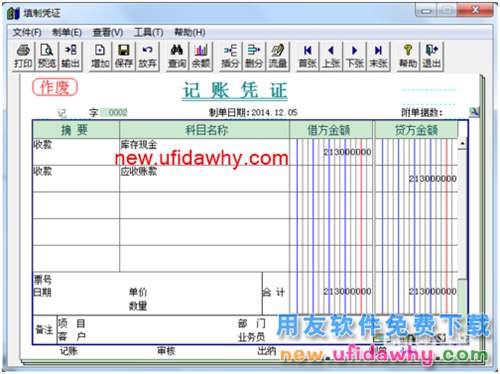Screen dimensions: 500x374
Task: Click the 附单据数 attachments field
Action: 455,113
